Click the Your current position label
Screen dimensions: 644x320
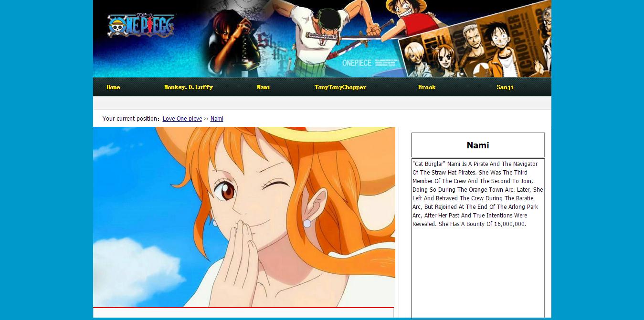tap(130, 119)
